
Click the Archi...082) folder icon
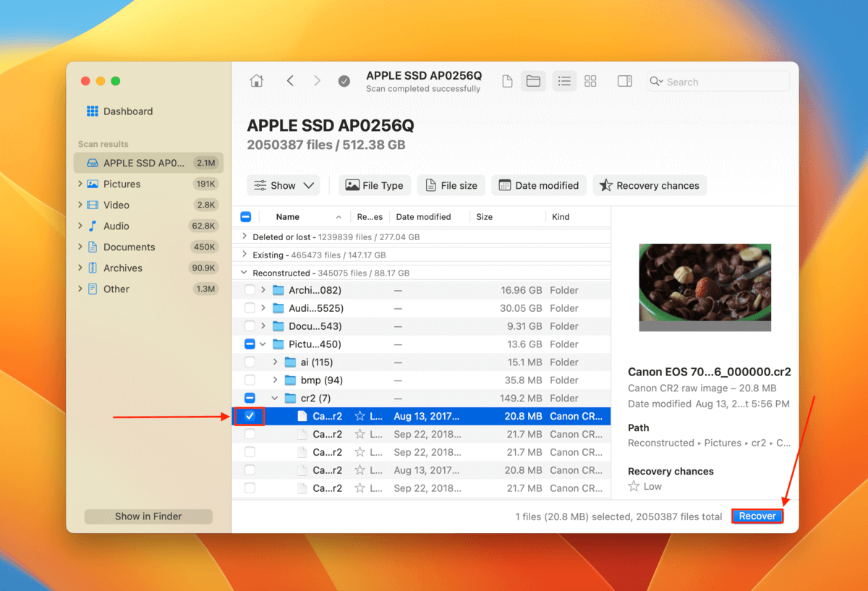tap(278, 290)
